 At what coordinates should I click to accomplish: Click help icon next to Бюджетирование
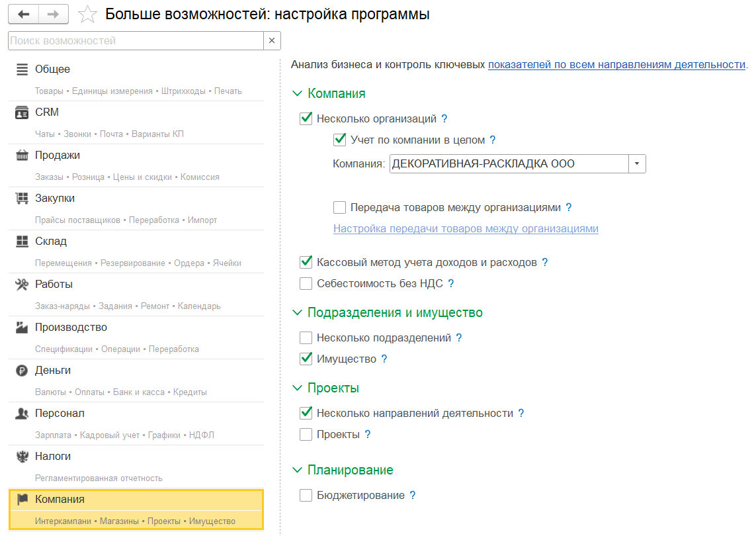[x=413, y=496]
